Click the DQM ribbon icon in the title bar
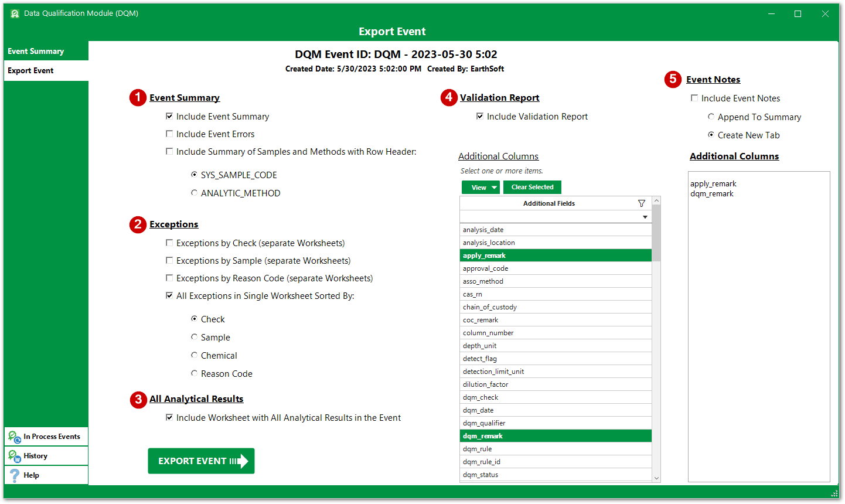 pyautogui.click(x=15, y=13)
